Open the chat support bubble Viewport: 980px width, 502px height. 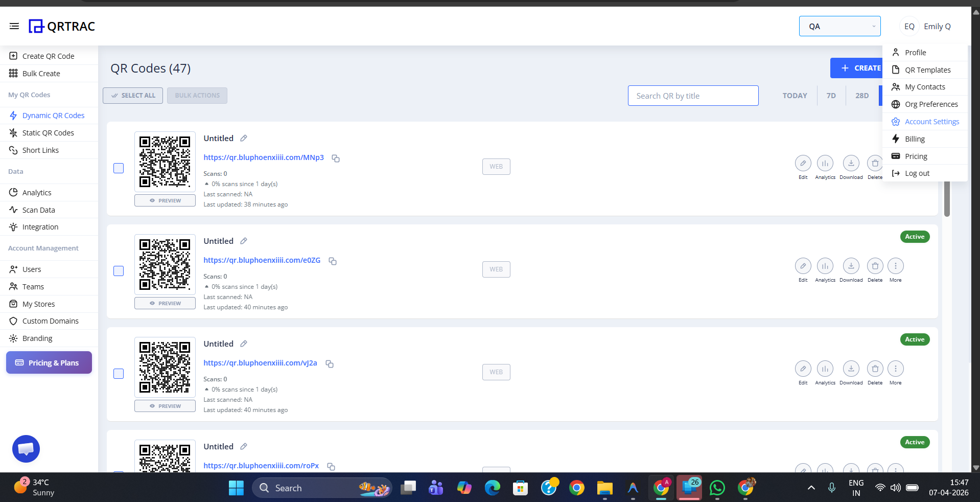point(26,449)
